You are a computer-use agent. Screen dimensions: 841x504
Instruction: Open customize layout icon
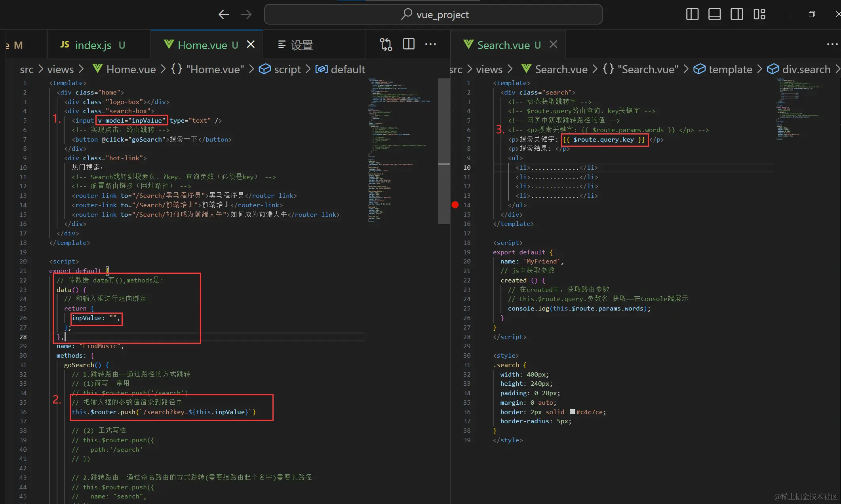pos(759,14)
